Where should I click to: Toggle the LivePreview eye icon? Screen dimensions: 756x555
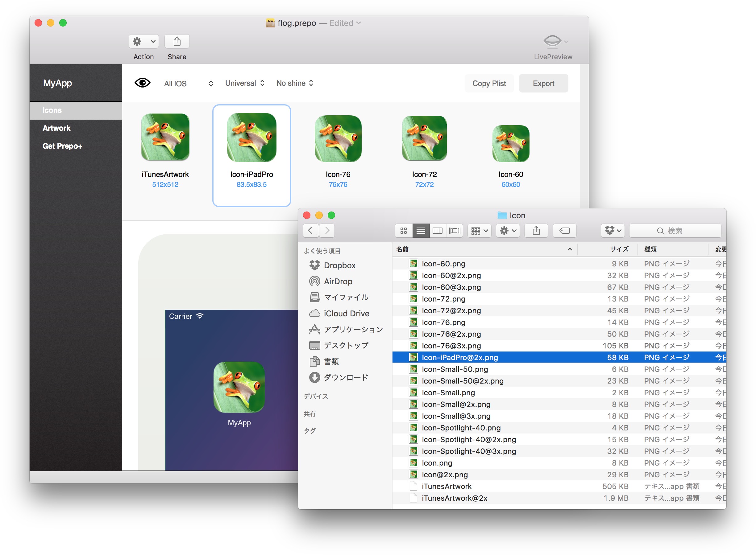coord(552,41)
